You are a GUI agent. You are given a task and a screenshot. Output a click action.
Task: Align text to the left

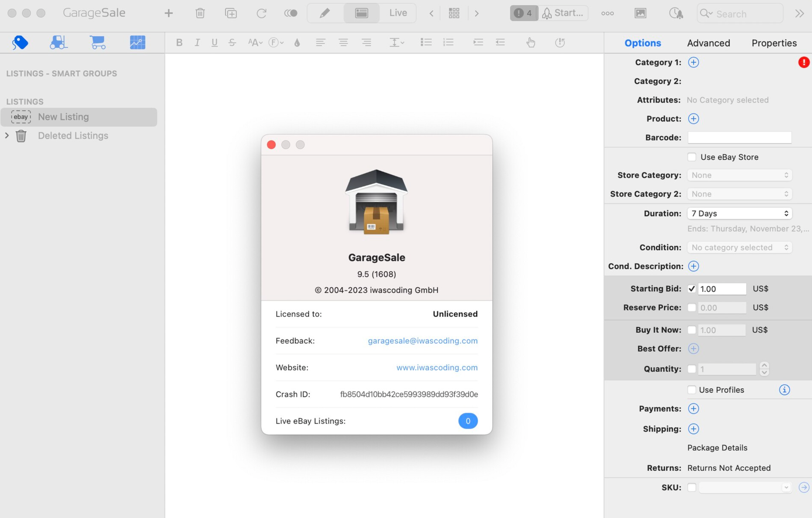(x=320, y=42)
